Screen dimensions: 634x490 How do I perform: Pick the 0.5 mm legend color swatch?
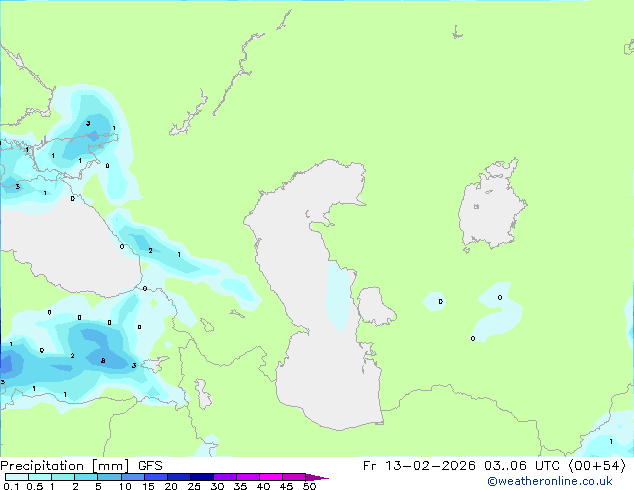40,477
